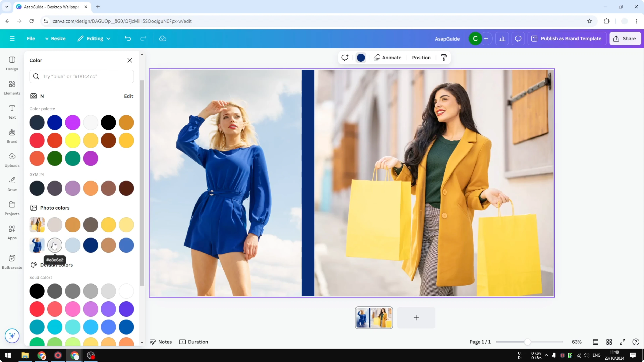Open the grid view of pages
This screenshot has width=644, height=362.
coord(609,342)
